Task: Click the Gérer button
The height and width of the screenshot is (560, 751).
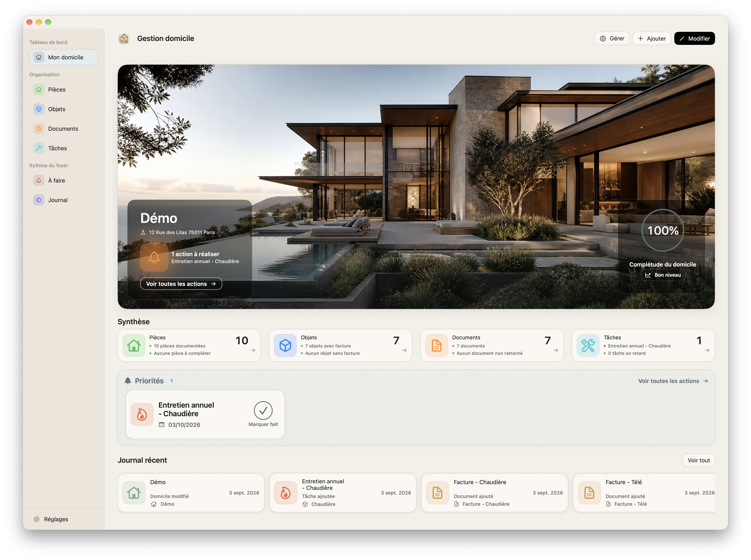Action: click(x=612, y=38)
